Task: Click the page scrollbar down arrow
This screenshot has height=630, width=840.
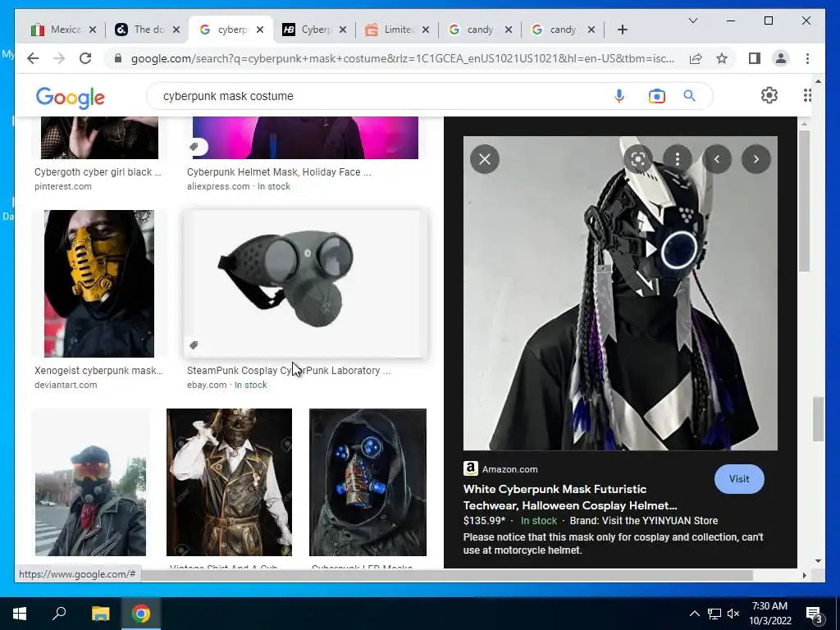Action: click(x=818, y=561)
